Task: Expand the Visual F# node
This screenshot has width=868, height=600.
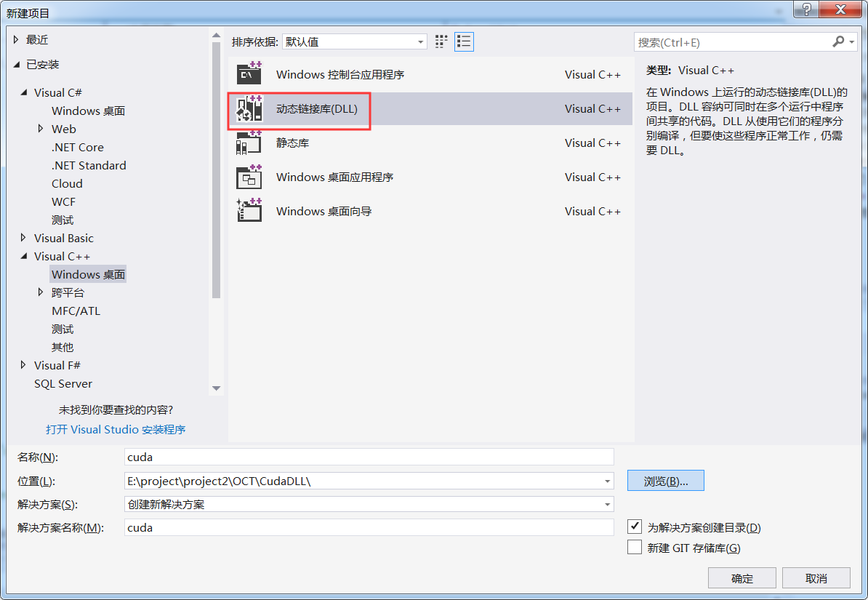Action: tap(23, 365)
